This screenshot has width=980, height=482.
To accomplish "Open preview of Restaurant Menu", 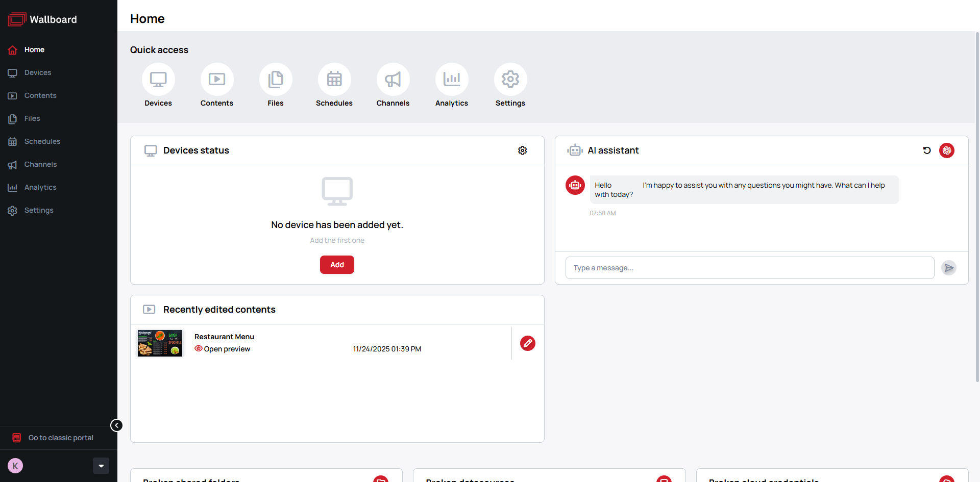I will click(x=223, y=349).
